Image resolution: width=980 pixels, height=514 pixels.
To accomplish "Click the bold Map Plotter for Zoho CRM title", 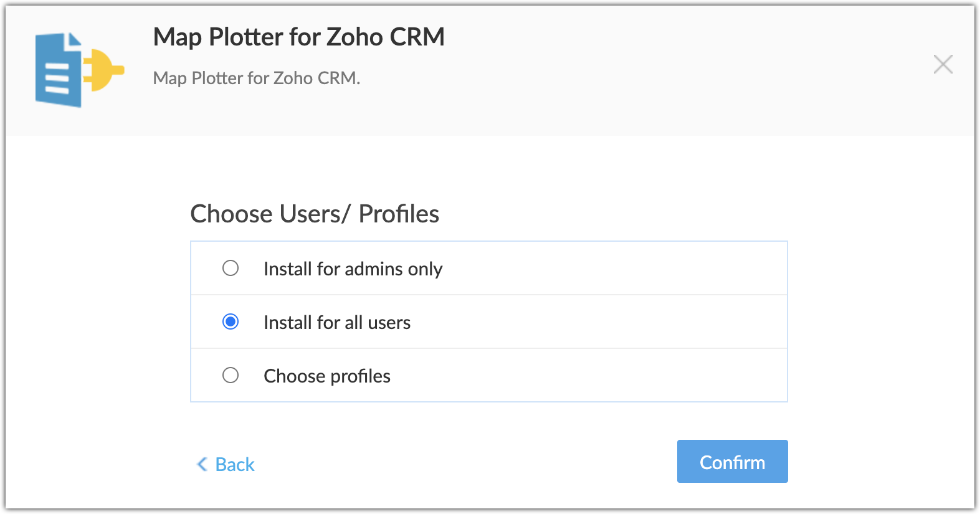I will [x=299, y=37].
